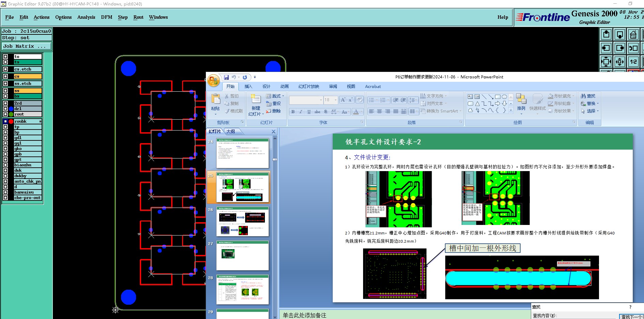The height and width of the screenshot is (319, 644).
Task: Click the Genesis previous view button
Action: (633, 48)
